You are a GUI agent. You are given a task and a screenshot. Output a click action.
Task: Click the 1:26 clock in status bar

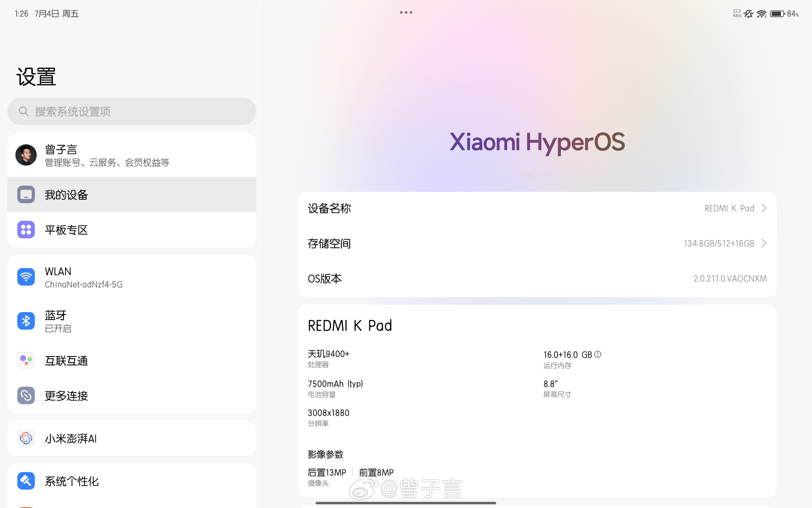tap(22, 14)
